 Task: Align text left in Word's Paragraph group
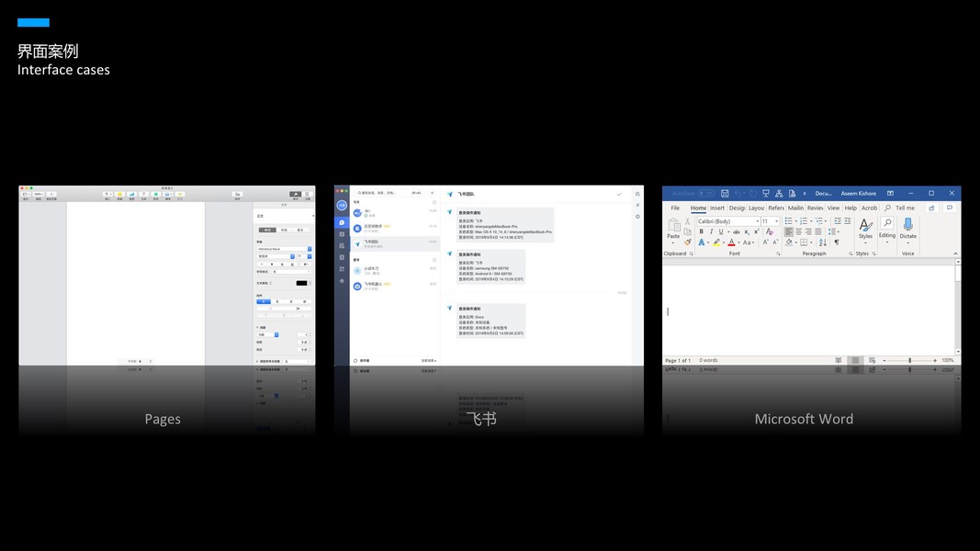coord(789,231)
